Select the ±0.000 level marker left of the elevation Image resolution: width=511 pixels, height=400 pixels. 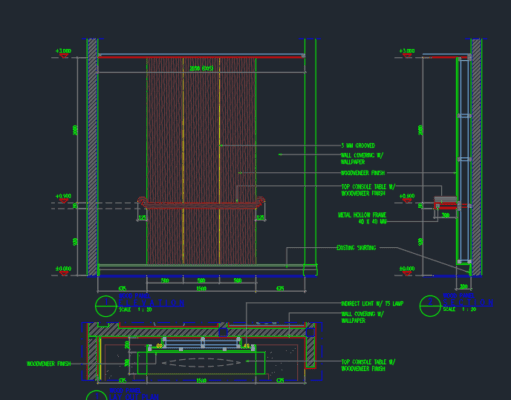click(x=63, y=271)
